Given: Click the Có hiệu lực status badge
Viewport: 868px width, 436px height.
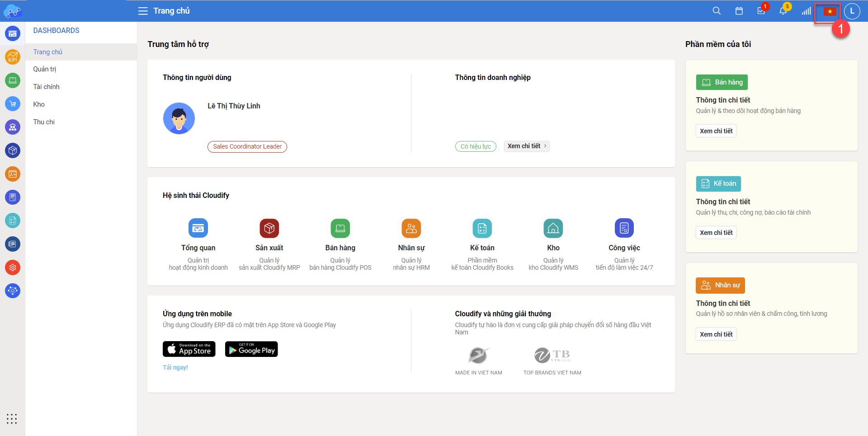Looking at the screenshot, I should coord(476,146).
